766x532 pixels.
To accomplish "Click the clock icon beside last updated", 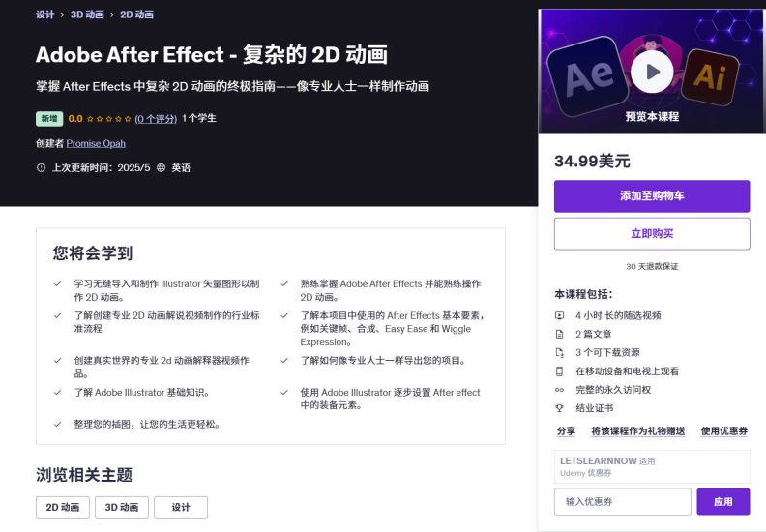I will pyautogui.click(x=41, y=167).
